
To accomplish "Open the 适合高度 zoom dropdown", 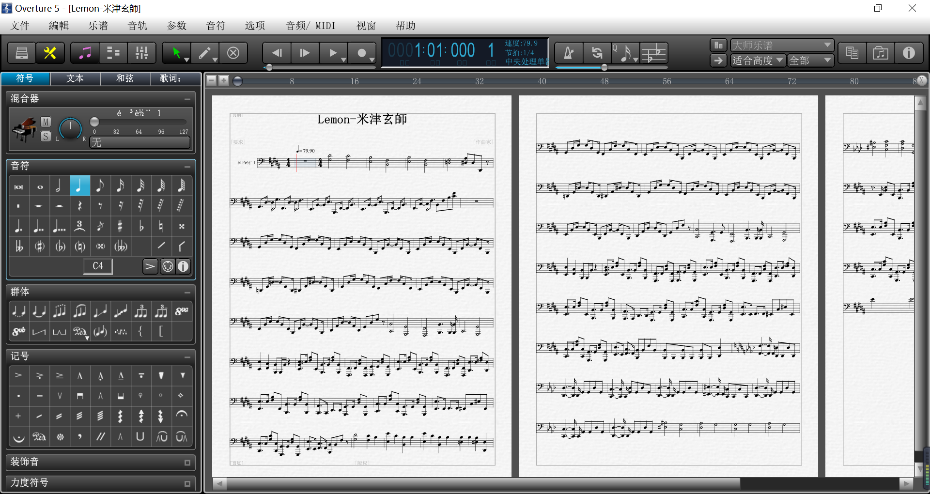I will click(x=758, y=60).
